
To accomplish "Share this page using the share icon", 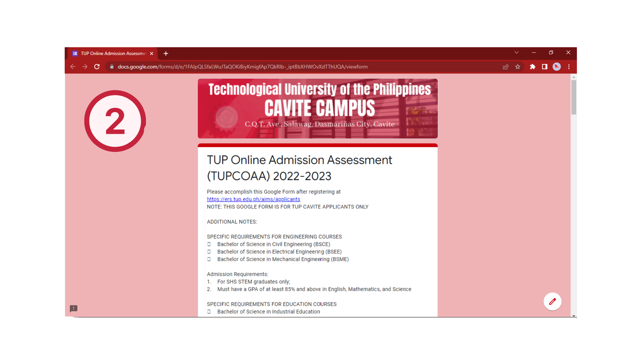I will click(505, 67).
